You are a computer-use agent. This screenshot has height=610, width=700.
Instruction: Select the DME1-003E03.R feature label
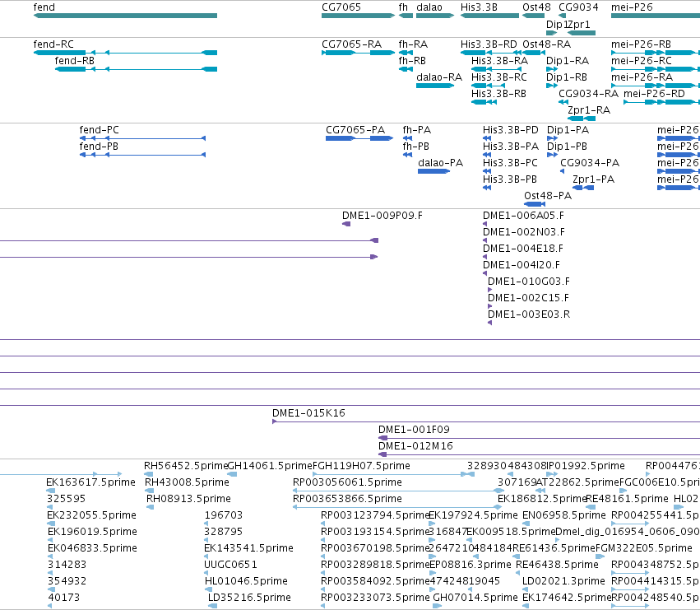529,315
